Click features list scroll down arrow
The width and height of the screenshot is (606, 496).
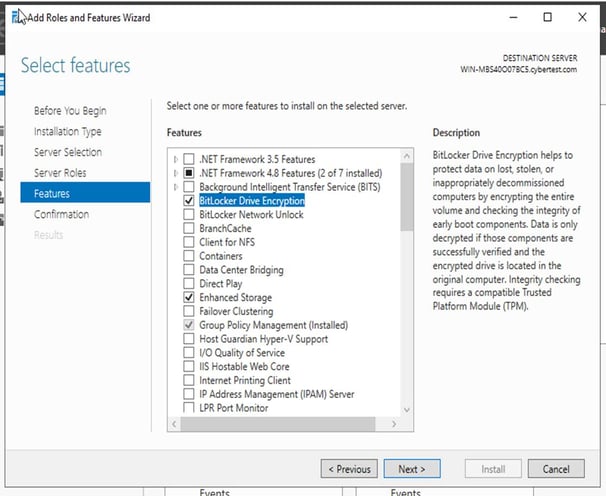(x=407, y=410)
